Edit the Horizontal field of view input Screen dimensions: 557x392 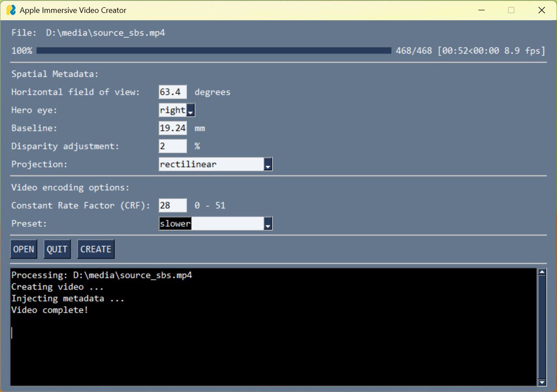pos(173,92)
